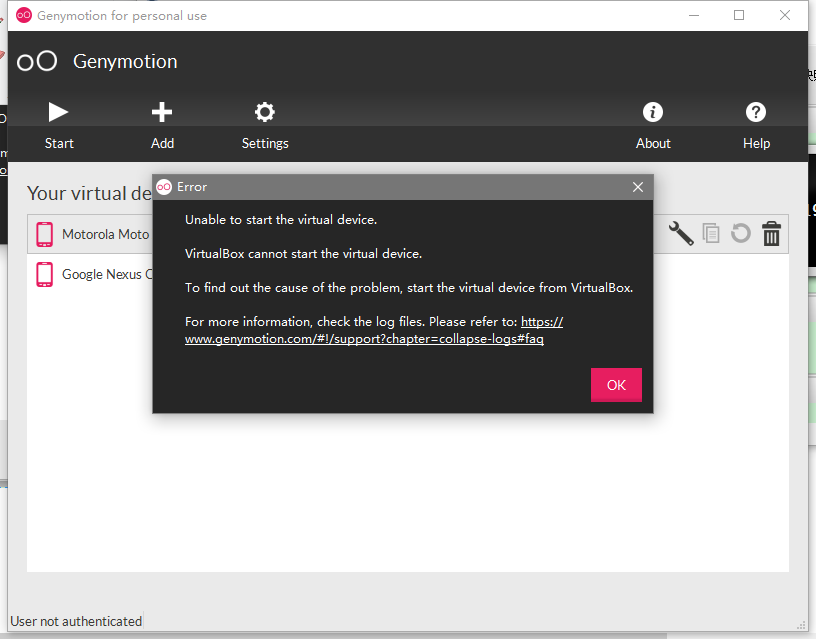The width and height of the screenshot is (816, 639).
Task: Minimize the Genymotion window
Action: coord(693,16)
